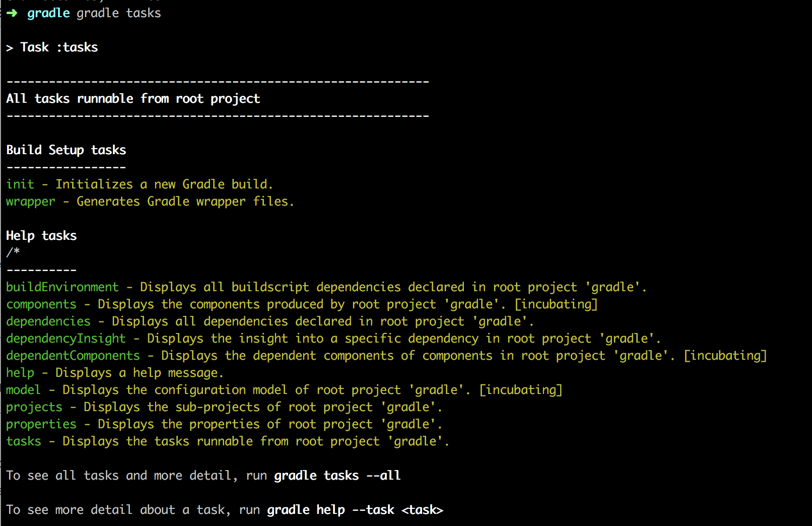Click the green prompt arrow icon
812x526 pixels.
(12, 13)
